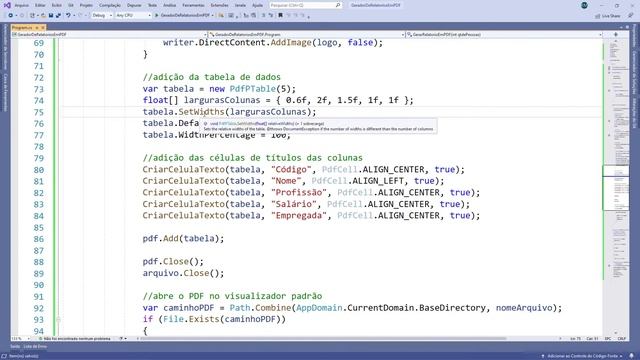Click the Visual Studio logo icon
This screenshot has height=360, width=640.
click(x=7, y=5)
